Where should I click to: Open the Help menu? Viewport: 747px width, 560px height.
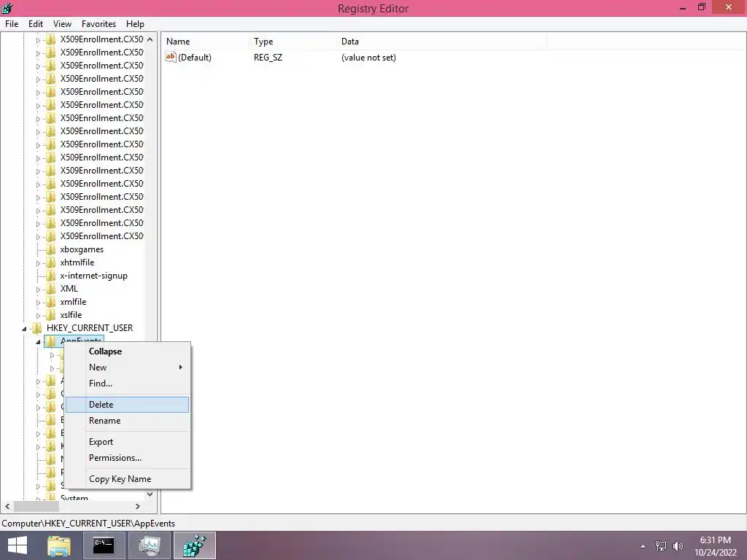pos(135,24)
